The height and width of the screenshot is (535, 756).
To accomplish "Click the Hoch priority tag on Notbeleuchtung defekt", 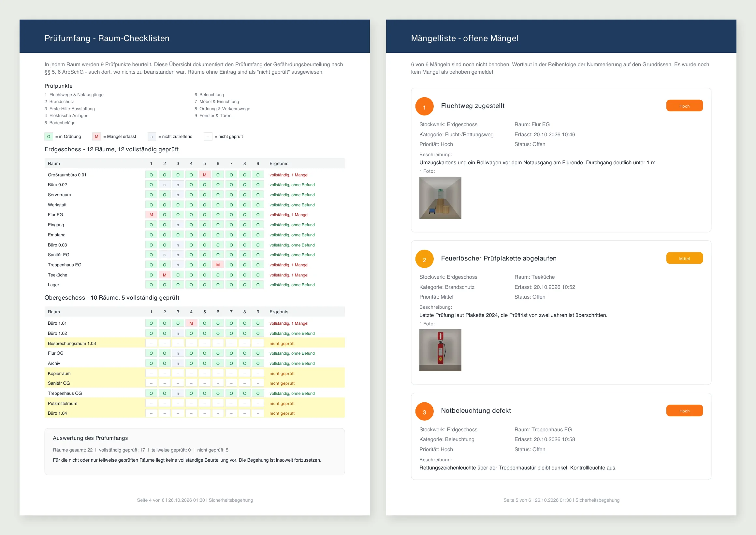I will click(x=684, y=411).
